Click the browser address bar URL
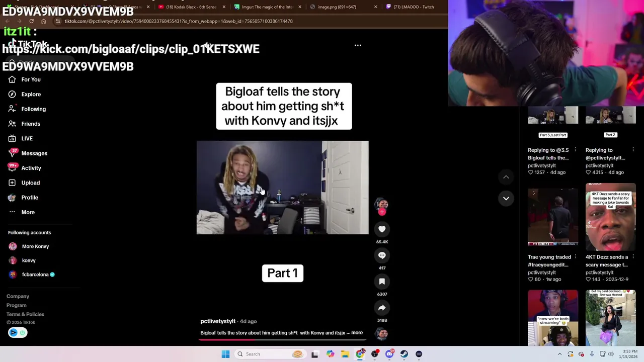Viewport: 644px width, 362px height. (179, 21)
